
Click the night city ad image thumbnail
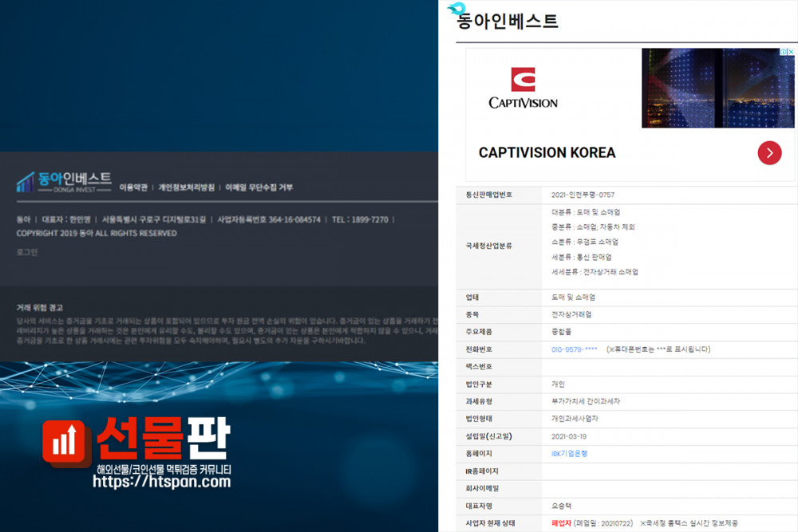pyautogui.click(x=717, y=88)
